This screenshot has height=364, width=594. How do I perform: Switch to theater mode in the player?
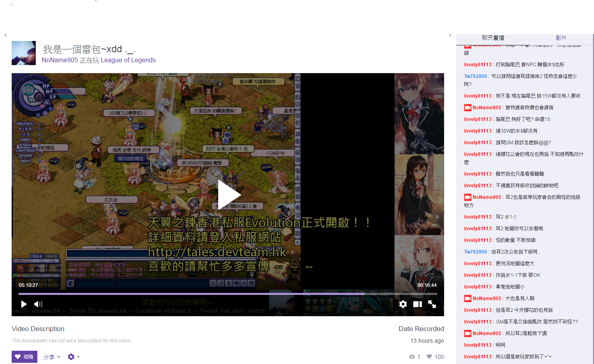(x=418, y=304)
